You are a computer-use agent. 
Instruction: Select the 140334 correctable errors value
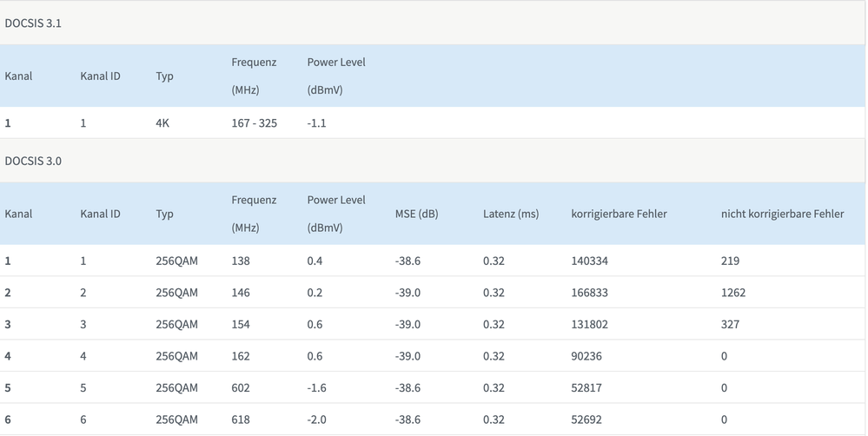tap(591, 261)
